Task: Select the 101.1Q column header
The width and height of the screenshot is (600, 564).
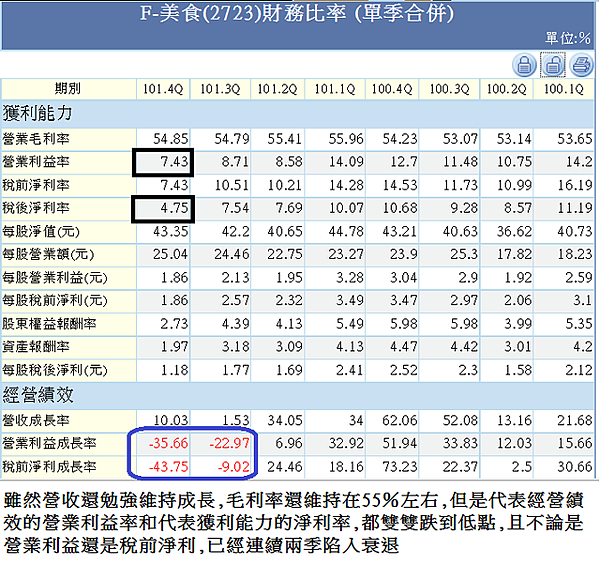Action: 335,89
